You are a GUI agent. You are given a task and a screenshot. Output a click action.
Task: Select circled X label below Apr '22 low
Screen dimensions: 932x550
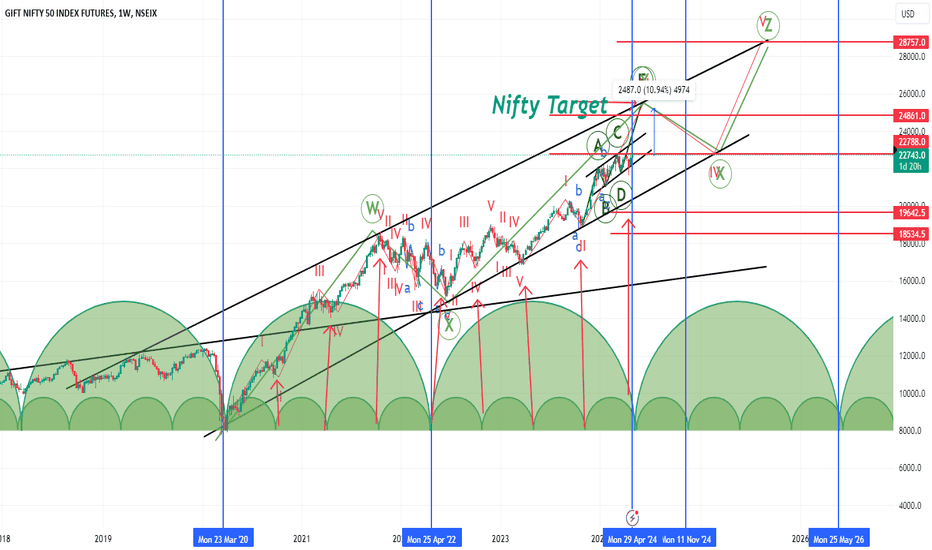pyautogui.click(x=449, y=325)
